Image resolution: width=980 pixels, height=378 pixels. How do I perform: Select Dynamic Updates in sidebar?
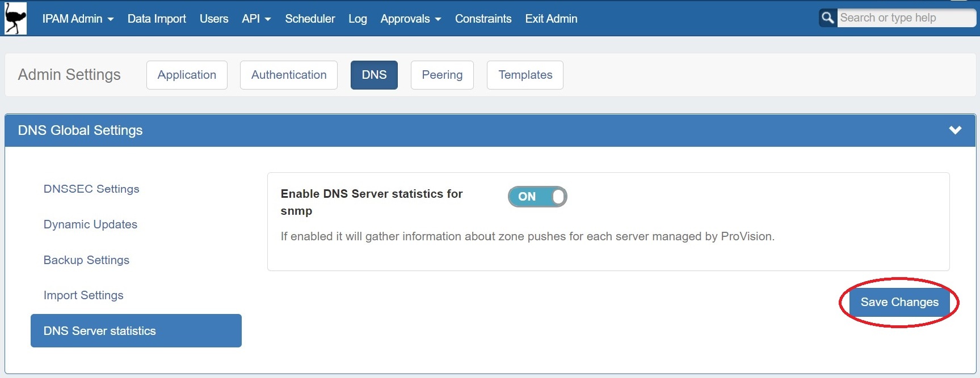(90, 224)
